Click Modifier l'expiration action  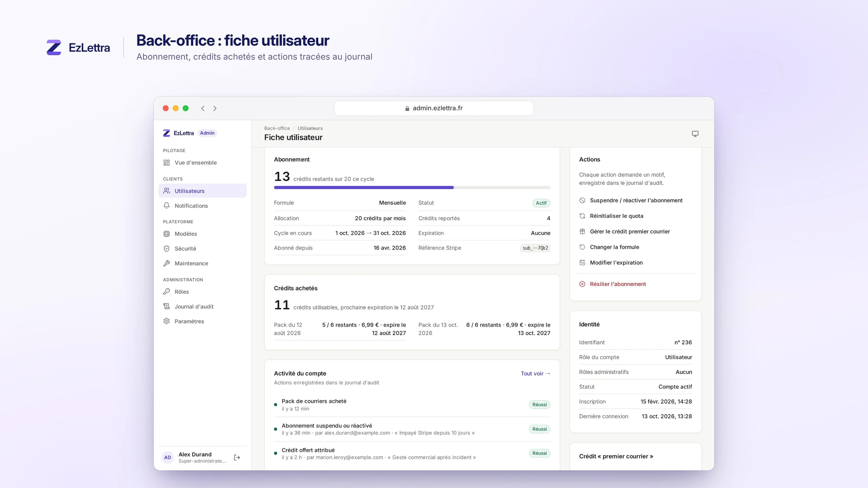coord(635,263)
